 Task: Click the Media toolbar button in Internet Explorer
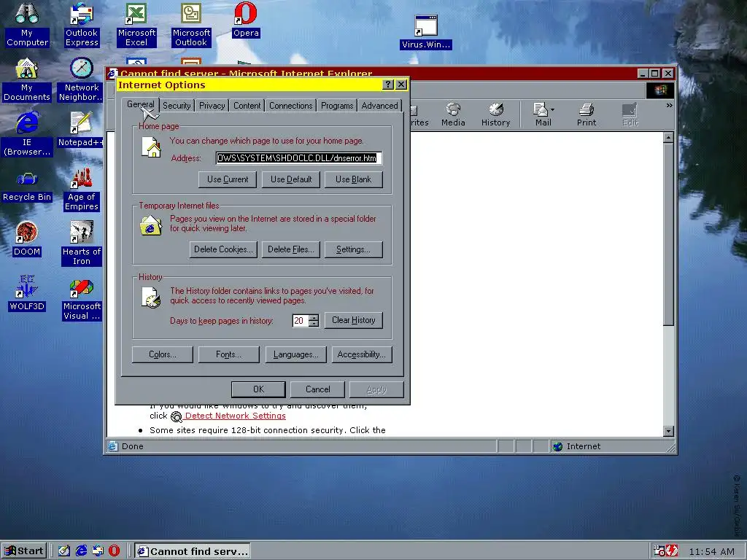click(x=453, y=114)
